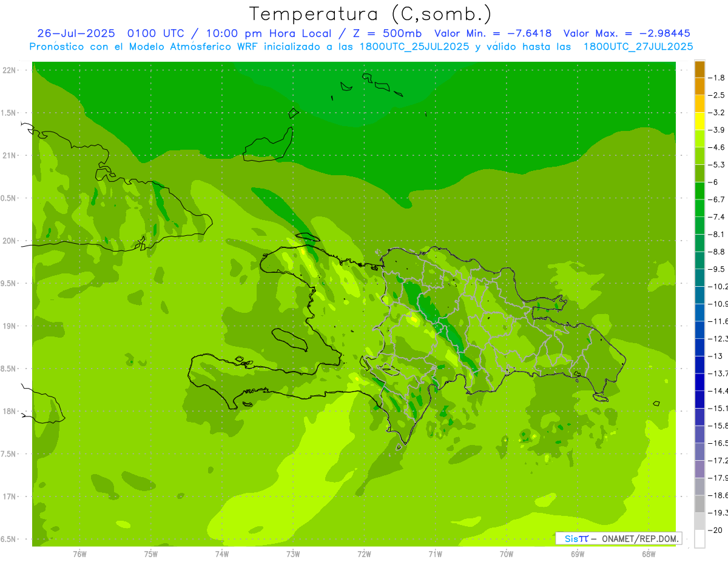Pick the yellow swatch between -3.2 and -3.9
The height and width of the screenshot is (562, 728).
tap(699, 121)
